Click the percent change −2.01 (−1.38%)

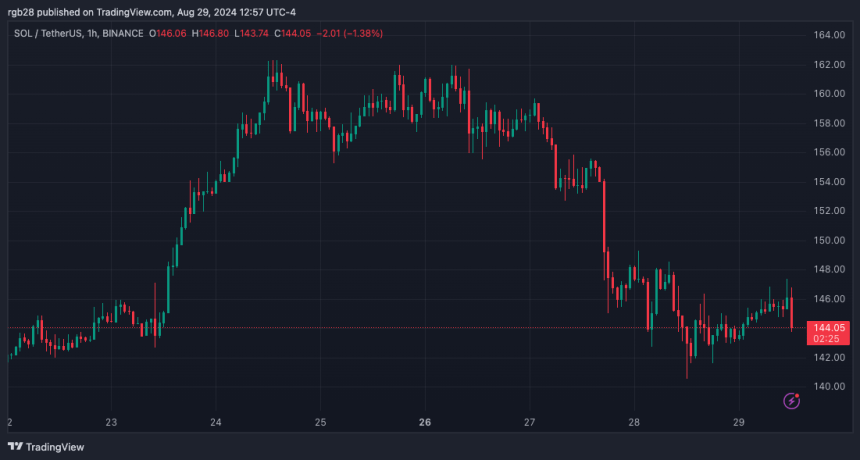point(349,33)
